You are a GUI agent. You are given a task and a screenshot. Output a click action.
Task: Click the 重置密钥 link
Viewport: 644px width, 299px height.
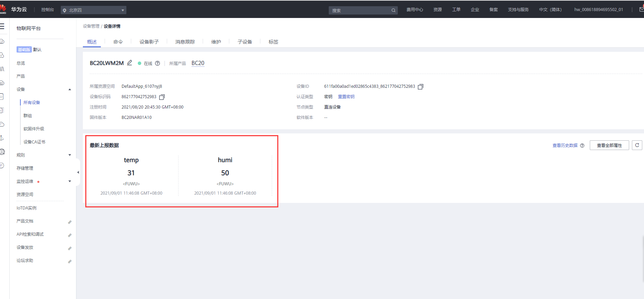pyautogui.click(x=346, y=97)
